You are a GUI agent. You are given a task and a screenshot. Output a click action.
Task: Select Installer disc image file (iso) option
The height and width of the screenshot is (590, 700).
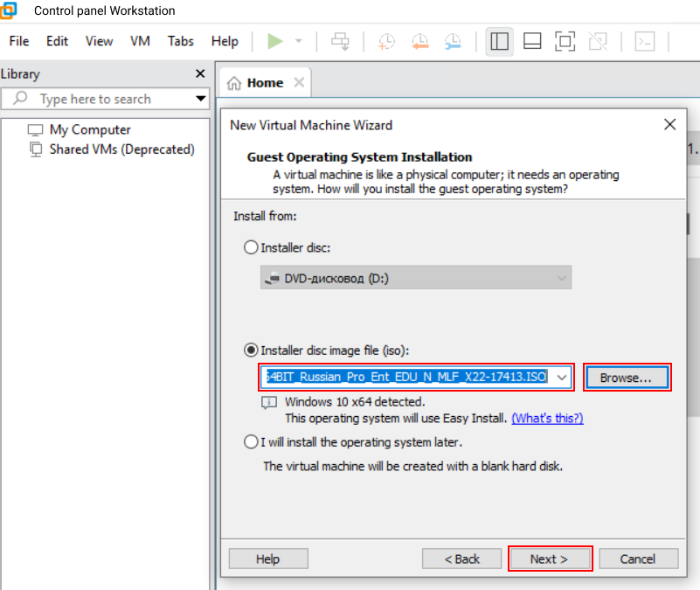pyautogui.click(x=252, y=350)
